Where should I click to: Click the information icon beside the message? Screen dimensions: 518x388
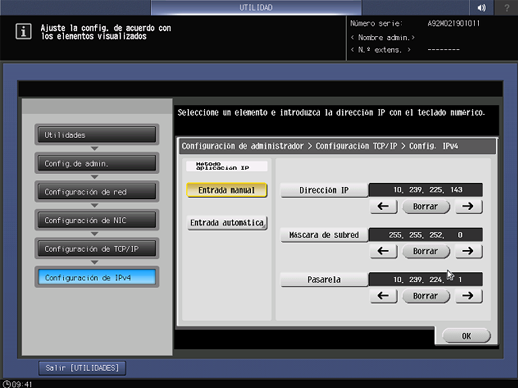click(x=23, y=32)
